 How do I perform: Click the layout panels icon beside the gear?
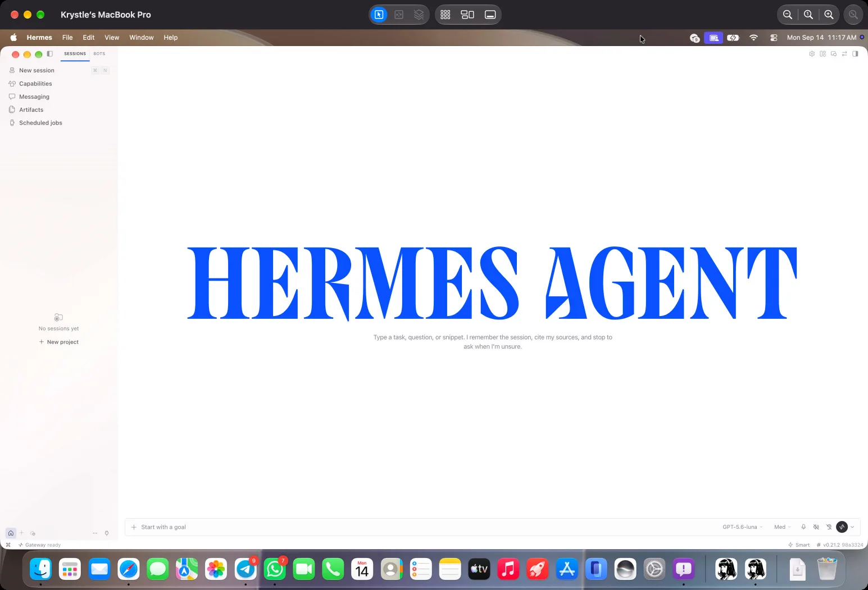(822, 54)
